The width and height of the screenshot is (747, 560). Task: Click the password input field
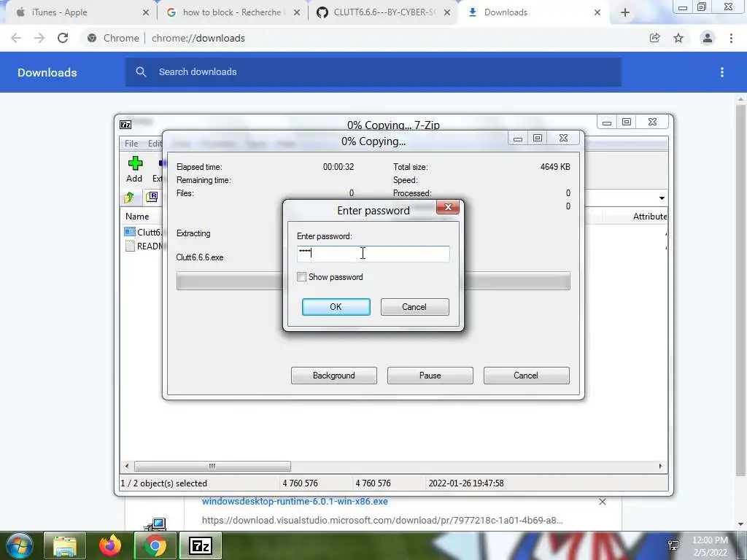373,253
